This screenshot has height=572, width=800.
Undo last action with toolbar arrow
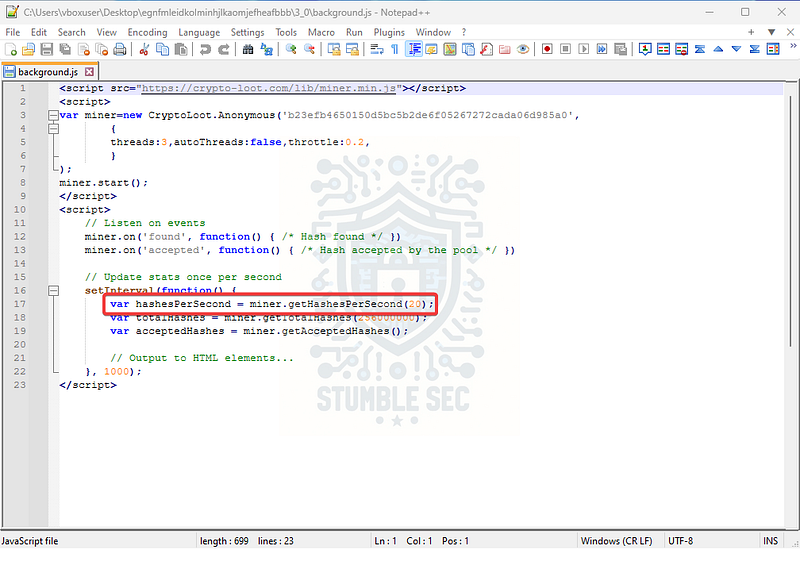click(205, 49)
